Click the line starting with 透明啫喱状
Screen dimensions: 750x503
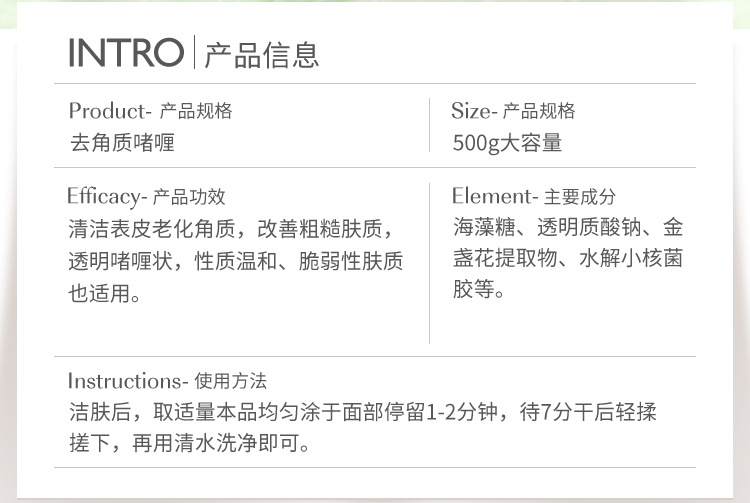[236, 261]
